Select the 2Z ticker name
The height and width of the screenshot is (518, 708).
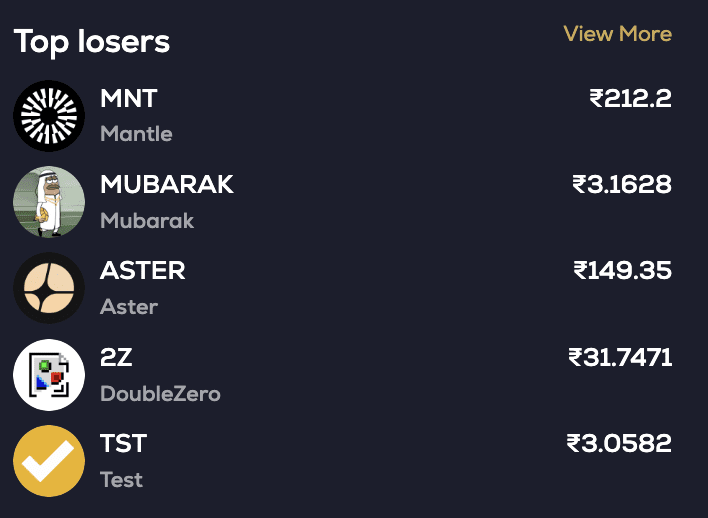tap(116, 357)
